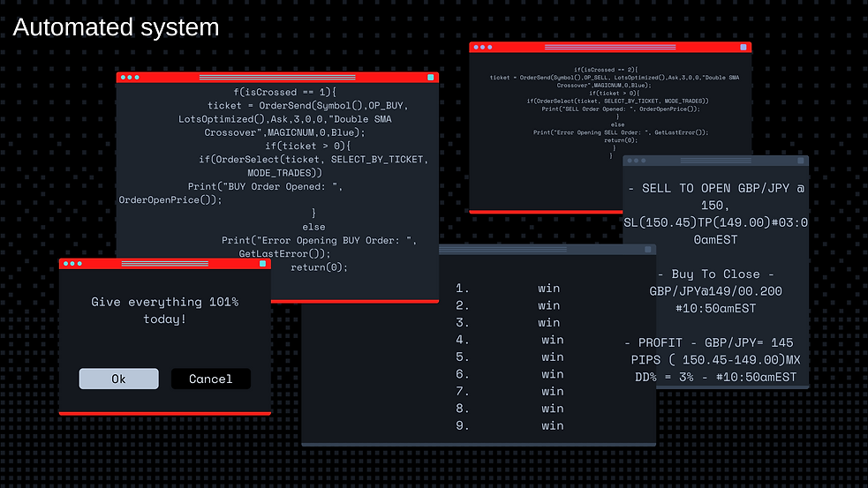The image size is (868, 488).
Task: Click the Cancel button in the dialog
Action: click(x=210, y=379)
